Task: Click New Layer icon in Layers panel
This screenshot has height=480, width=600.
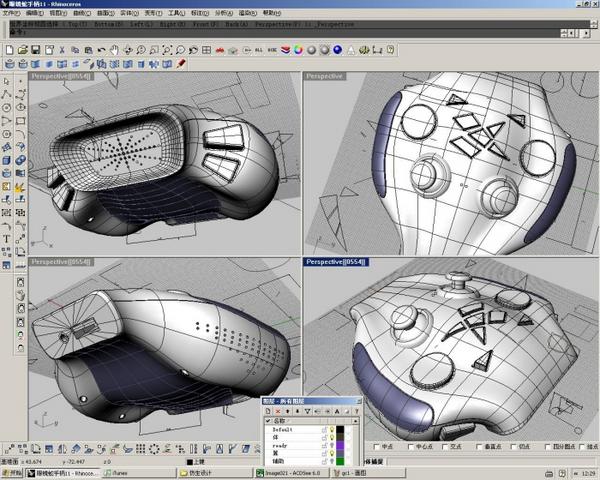Action: 268,411
